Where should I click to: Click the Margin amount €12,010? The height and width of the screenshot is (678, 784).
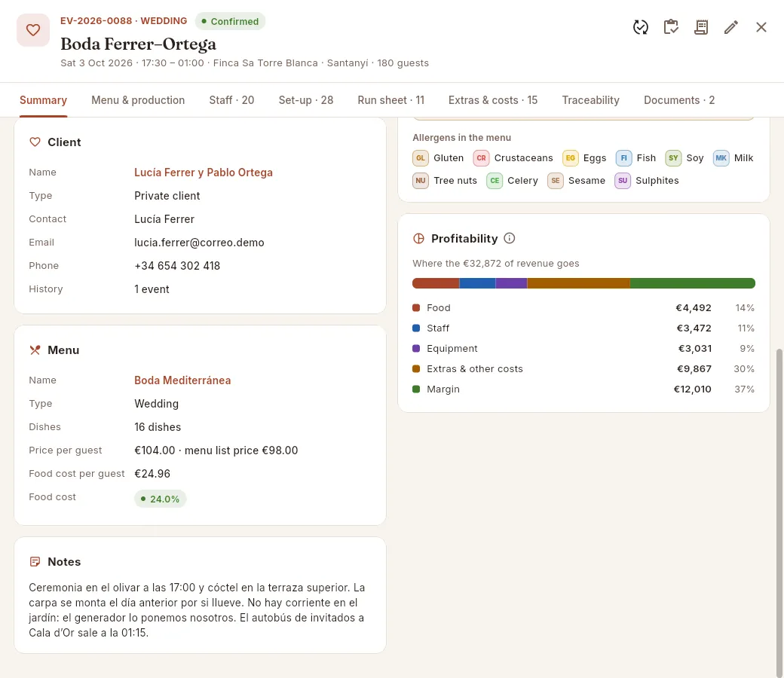point(693,389)
